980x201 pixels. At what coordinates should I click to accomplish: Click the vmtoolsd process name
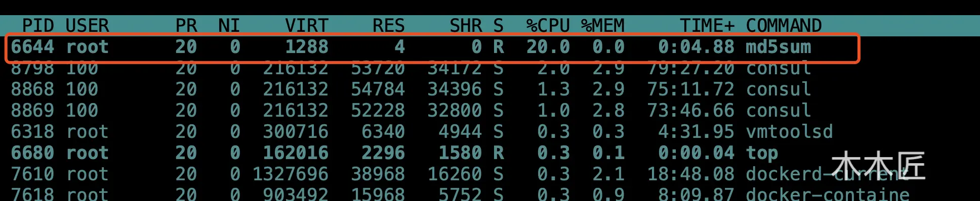(x=789, y=132)
